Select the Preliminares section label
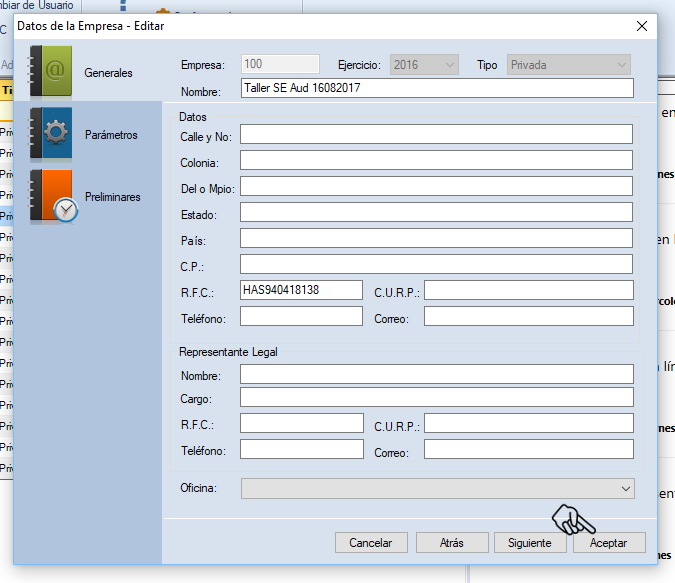Screen dimensions: 675x583 pos(112,197)
